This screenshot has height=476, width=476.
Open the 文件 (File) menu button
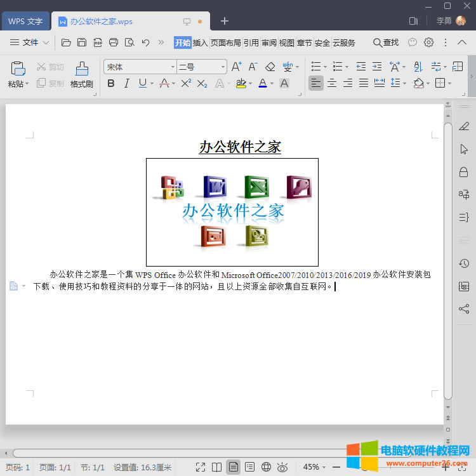30,43
